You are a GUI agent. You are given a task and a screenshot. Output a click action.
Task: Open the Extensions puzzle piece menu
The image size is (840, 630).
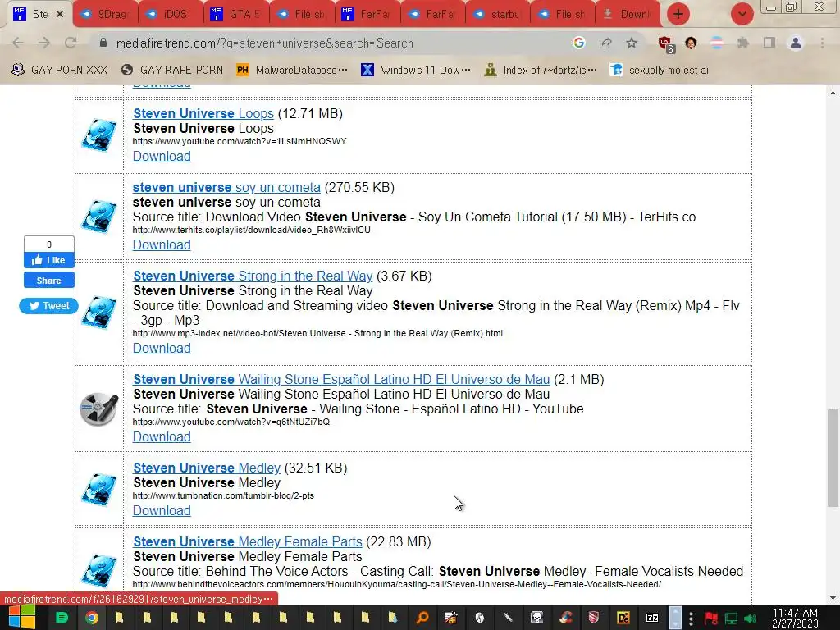point(742,43)
